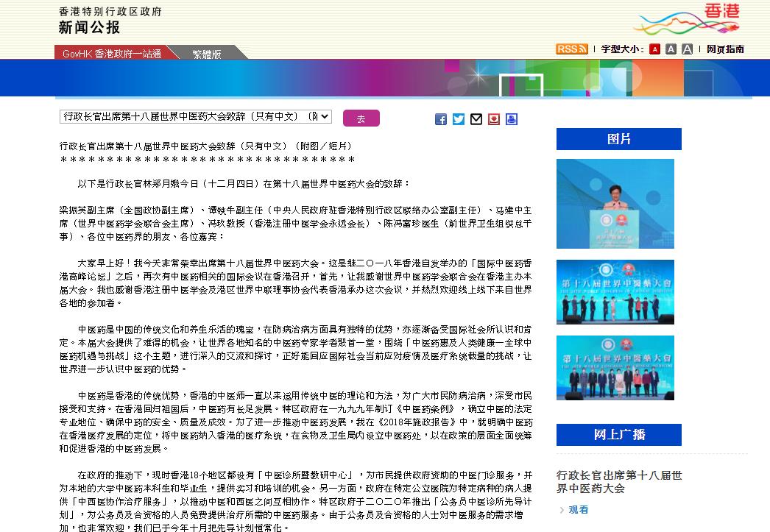Select the medium font size A
Viewport: 770px width, 532px height.
pyautogui.click(x=671, y=49)
